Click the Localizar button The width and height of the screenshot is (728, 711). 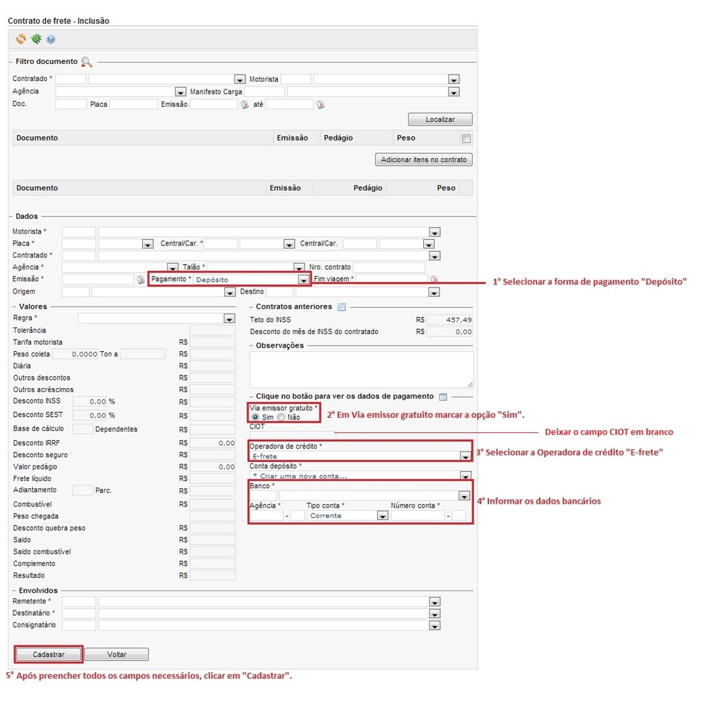click(x=440, y=120)
